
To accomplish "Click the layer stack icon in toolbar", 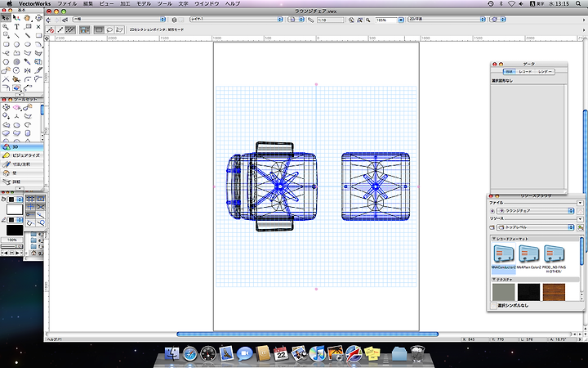I will click(174, 20).
